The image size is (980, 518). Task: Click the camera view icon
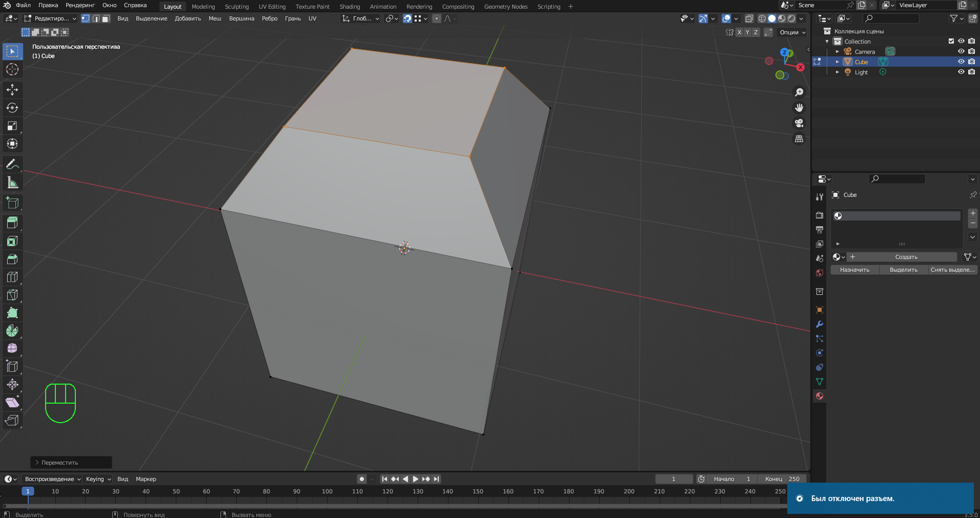pyautogui.click(x=799, y=124)
